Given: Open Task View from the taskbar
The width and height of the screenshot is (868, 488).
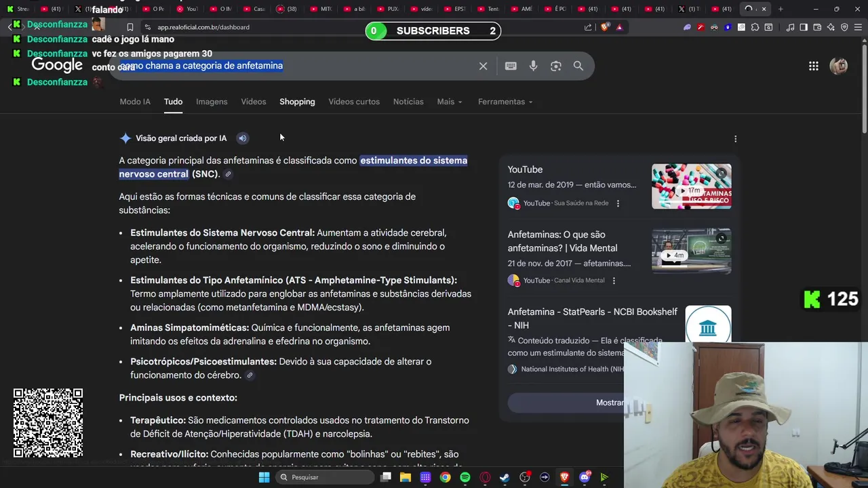Looking at the screenshot, I should pos(386,477).
